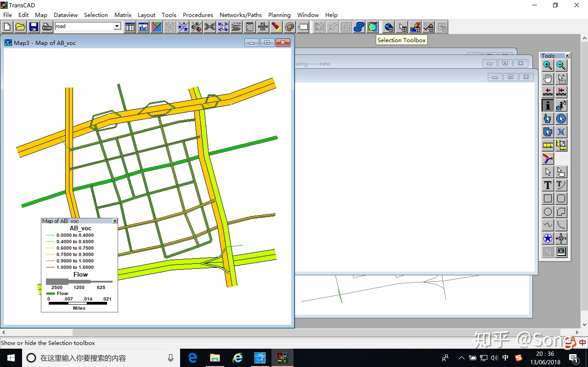Click the map layers toolbar icon
The width and height of the screenshot is (588, 367).
pos(236,27)
